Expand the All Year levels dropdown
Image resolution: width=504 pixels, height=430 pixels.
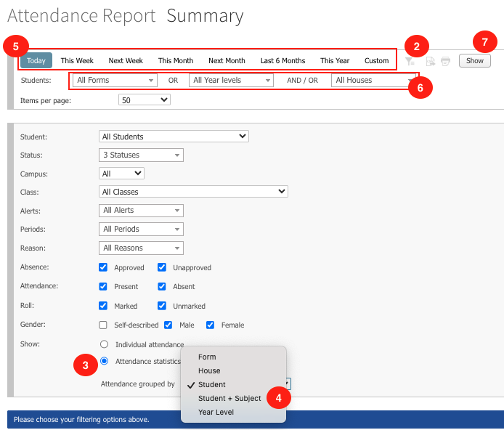pyautogui.click(x=231, y=81)
